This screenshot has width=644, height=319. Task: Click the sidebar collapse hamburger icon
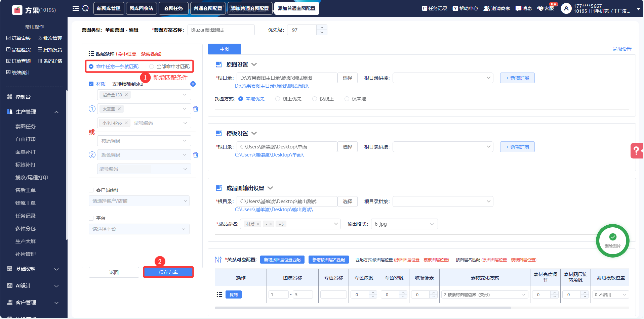click(x=76, y=8)
